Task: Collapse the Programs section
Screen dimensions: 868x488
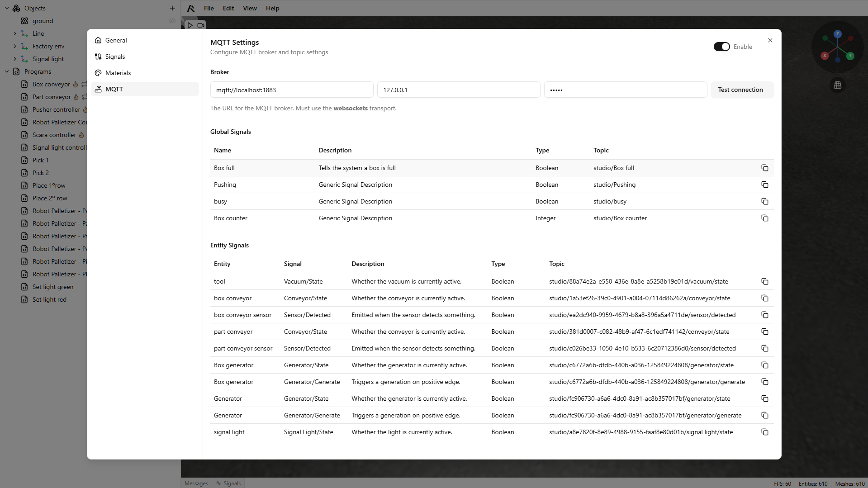Action: click(x=7, y=71)
